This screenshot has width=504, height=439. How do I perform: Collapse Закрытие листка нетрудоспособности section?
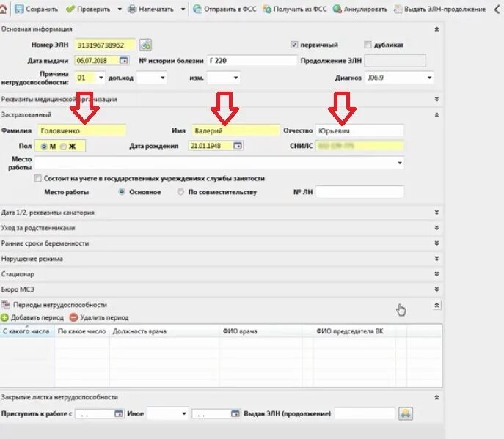click(x=437, y=397)
